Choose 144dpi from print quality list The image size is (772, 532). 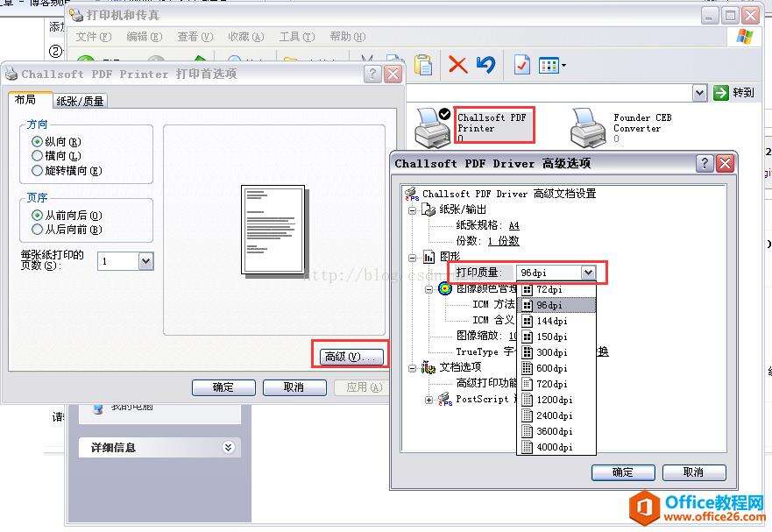556,321
